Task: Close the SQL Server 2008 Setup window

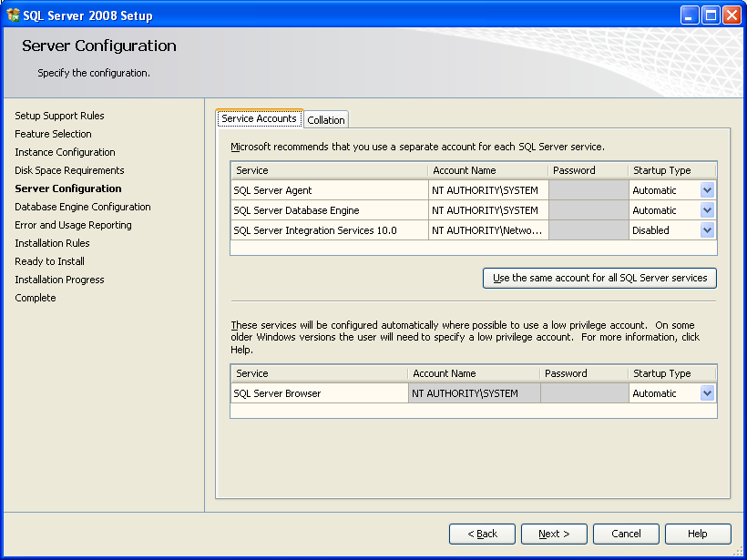Action: [732, 15]
